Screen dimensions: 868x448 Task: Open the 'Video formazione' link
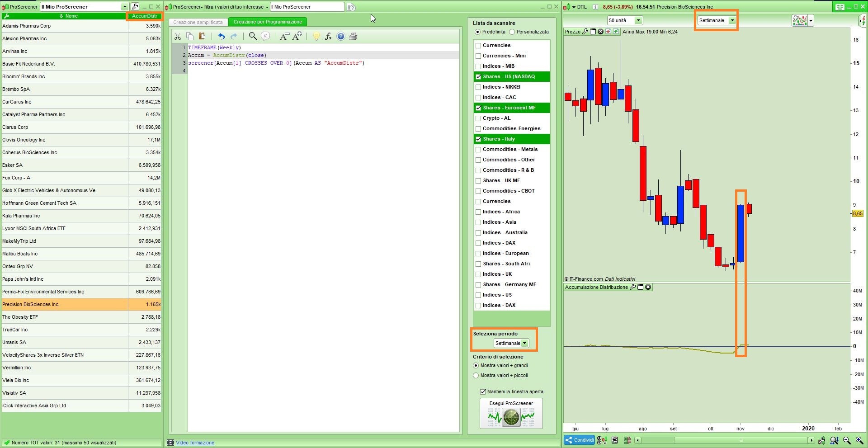(x=195, y=443)
